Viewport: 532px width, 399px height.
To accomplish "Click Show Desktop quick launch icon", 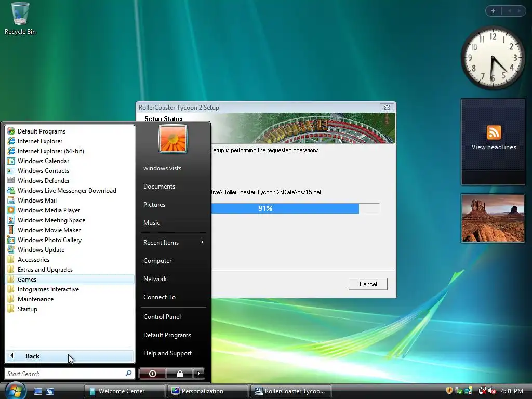I will (x=37, y=391).
